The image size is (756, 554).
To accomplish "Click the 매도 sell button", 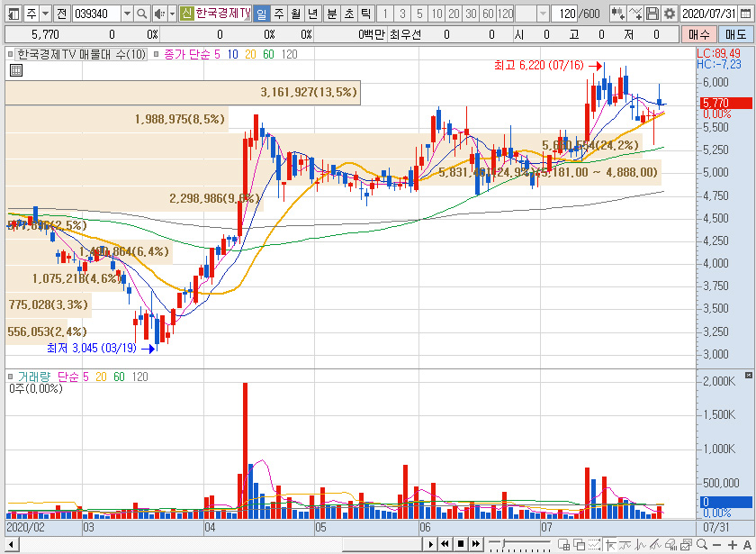I will pos(735,34).
